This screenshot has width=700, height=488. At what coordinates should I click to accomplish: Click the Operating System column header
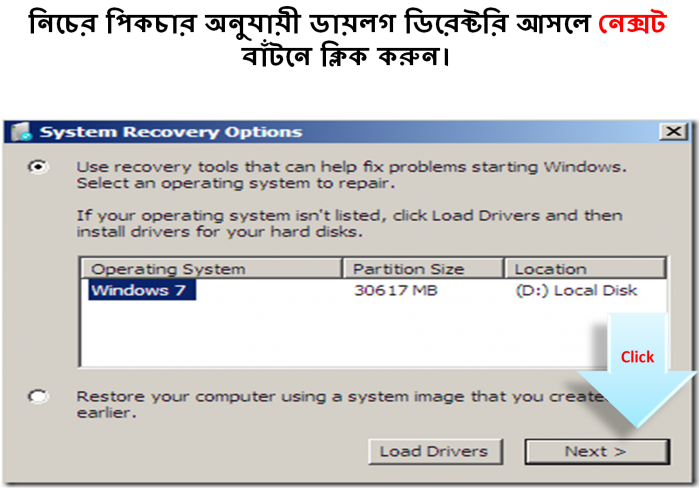click(x=211, y=269)
